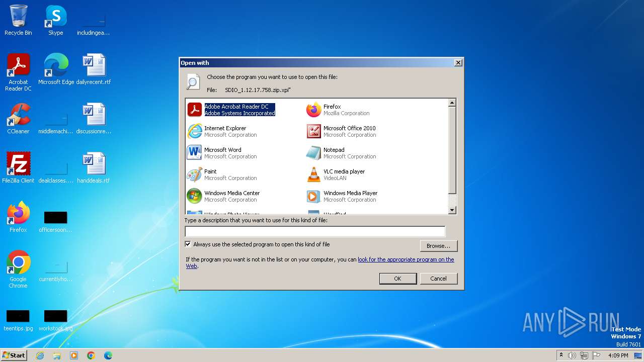Select currentlyho... desktop file
Image resolution: width=644 pixels, height=362 pixels.
click(55, 270)
